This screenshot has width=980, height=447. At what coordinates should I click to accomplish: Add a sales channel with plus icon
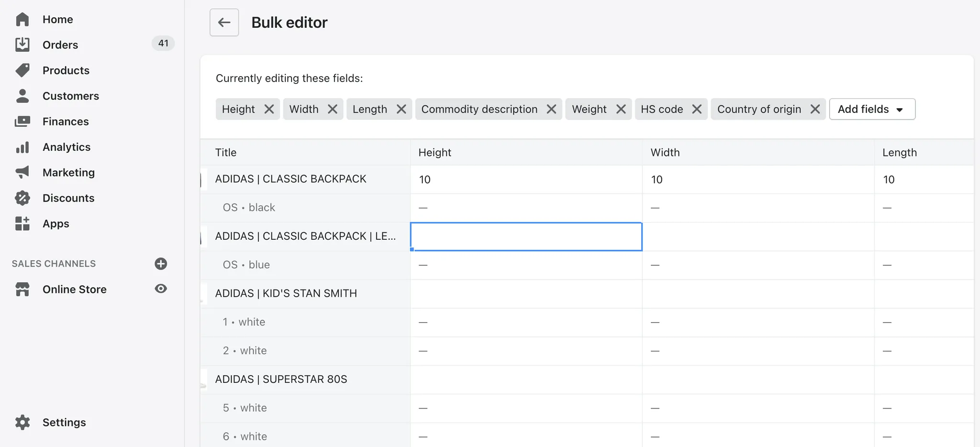click(161, 264)
